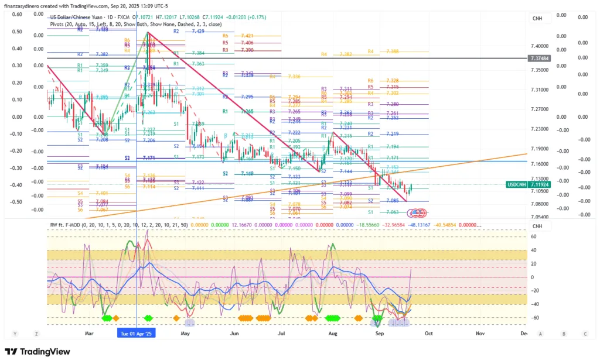Click the R4 7.388 pivot label
600x364 pixels.
[x=383, y=51]
